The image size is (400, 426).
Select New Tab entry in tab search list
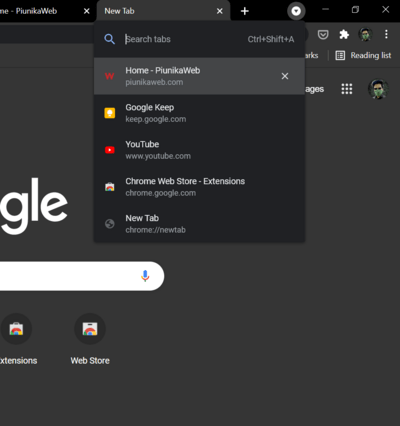coord(199,224)
